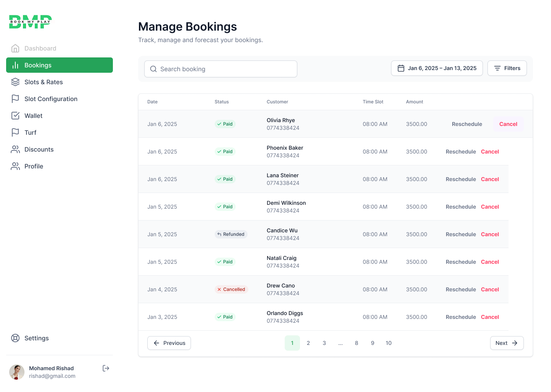Open Discounts via the people icon
Viewport: 551px width, 392px height.
15,149
